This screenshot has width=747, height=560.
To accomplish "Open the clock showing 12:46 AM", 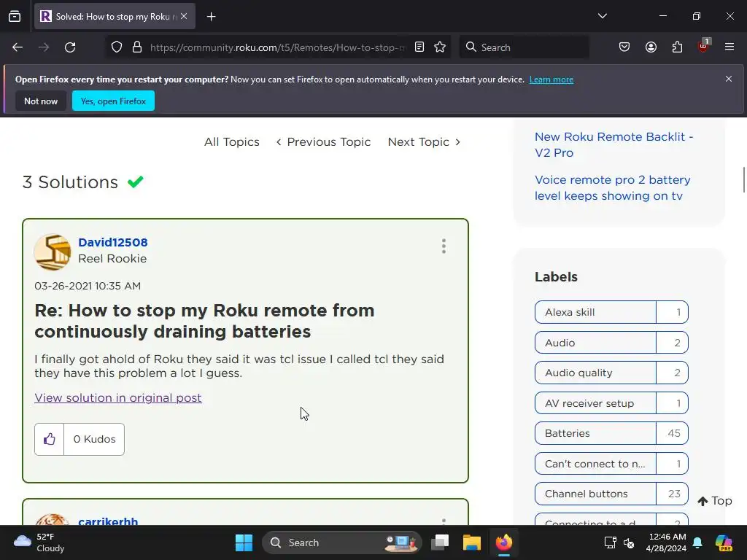I will 667,542.
